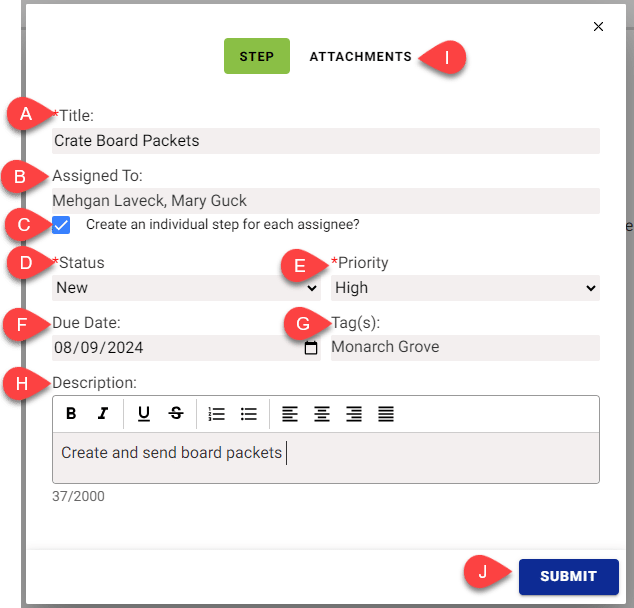Align description text right

pyautogui.click(x=354, y=414)
